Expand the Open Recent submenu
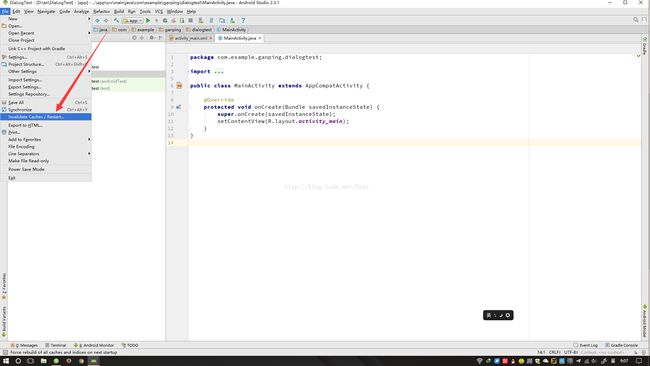 click(x=46, y=33)
